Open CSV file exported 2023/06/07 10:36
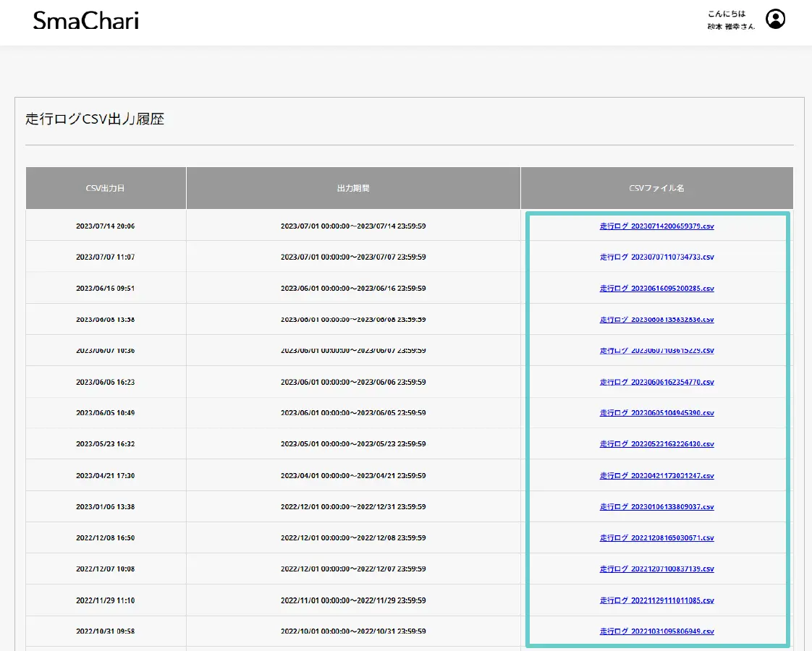 tap(656, 351)
